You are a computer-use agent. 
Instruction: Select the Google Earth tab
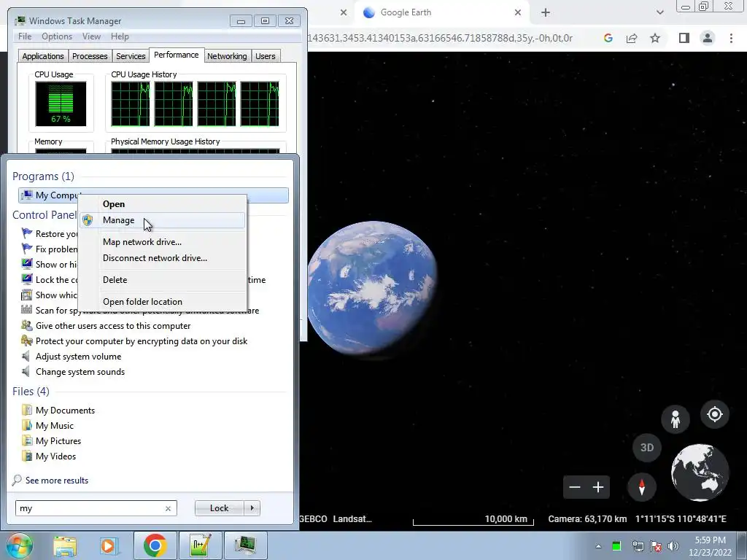(442, 13)
